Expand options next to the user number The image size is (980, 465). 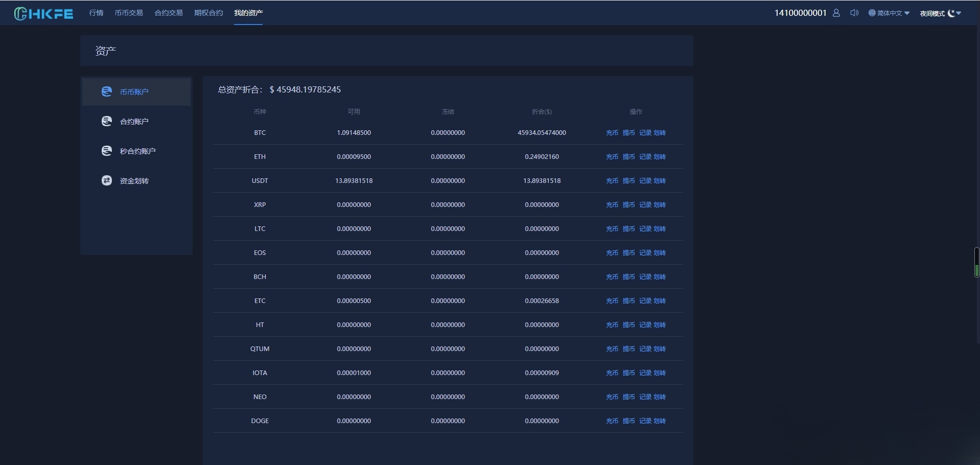click(x=836, y=13)
